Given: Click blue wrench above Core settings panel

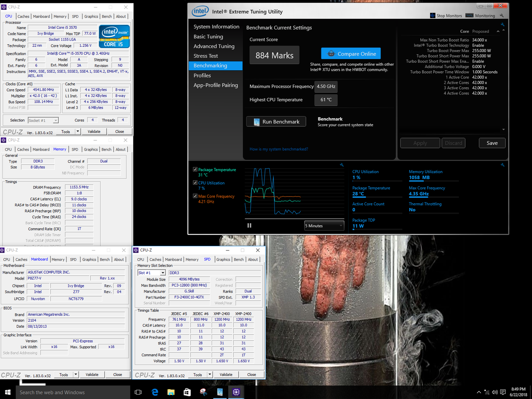Looking at the screenshot, I should (x=502, y=24).
